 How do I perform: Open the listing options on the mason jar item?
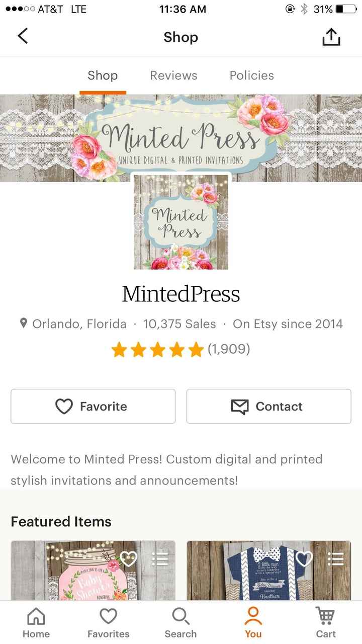(x=161, y=558)
